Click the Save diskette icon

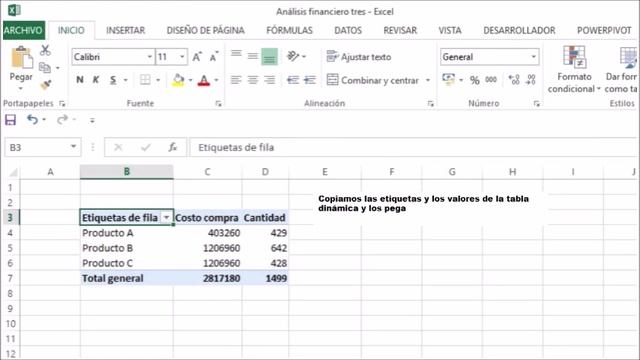coord(11,120)
